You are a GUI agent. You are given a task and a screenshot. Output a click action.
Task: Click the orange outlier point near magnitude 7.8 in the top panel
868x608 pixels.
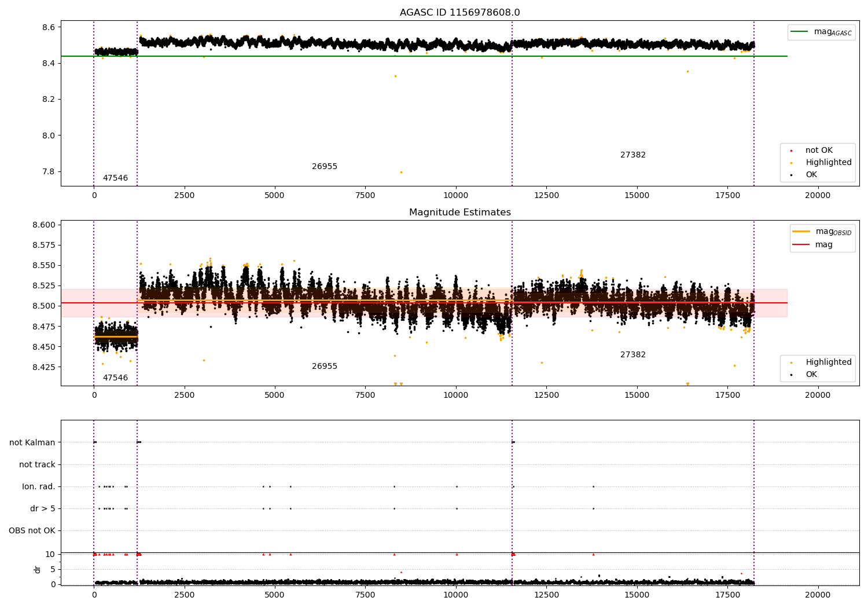(401, 172)
